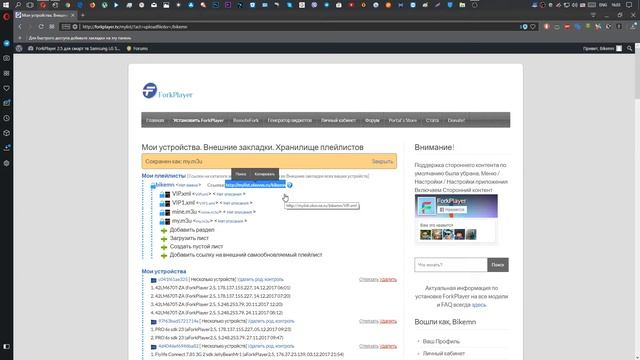This screenshot has height=360, width=640.
Task: Open Личный кабинет in navigation bar
Action: [338, 120]
